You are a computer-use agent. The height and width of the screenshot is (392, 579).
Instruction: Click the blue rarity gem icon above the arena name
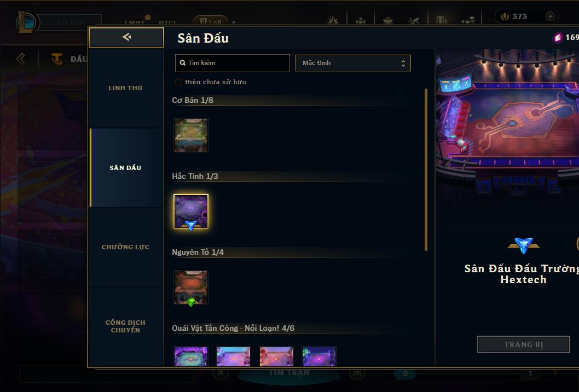[524, 245]
